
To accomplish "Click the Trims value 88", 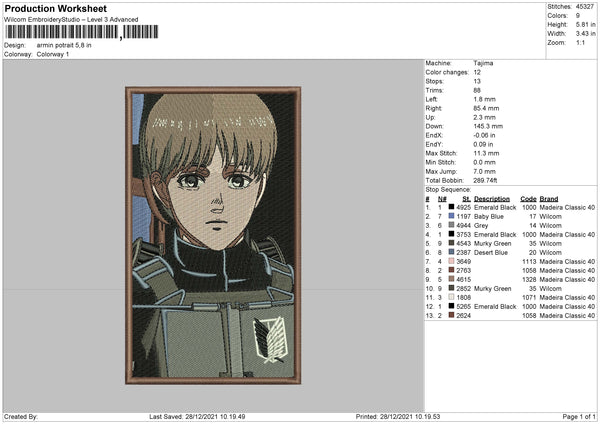I will coord(477,90).
